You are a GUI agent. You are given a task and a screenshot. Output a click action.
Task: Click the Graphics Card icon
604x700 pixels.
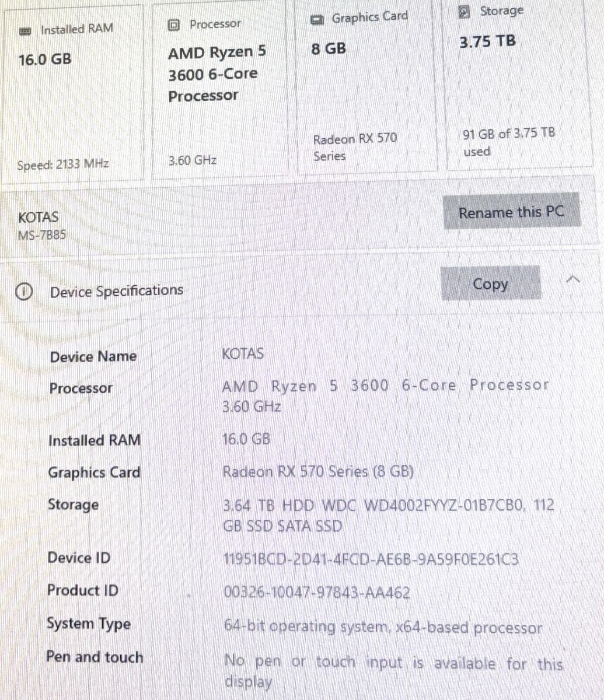click(x=318, y=20)
